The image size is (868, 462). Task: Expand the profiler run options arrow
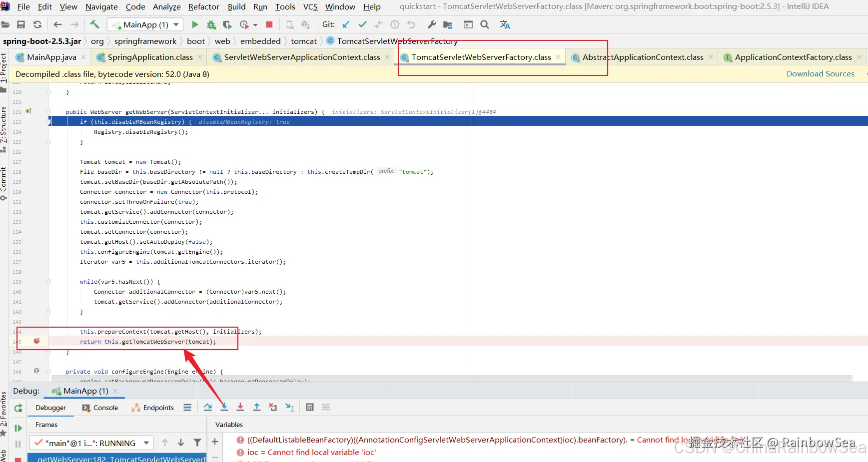[x=255, y=25]
